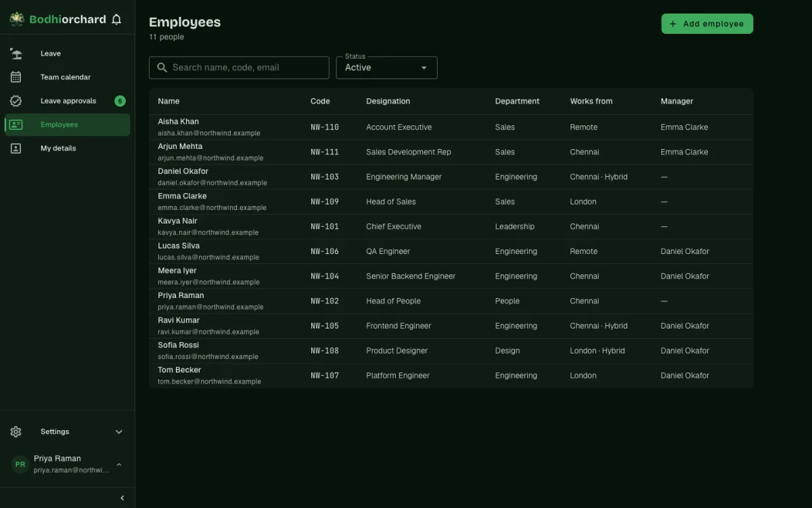Open the Aisha Khan employee row

coord(451,127)
